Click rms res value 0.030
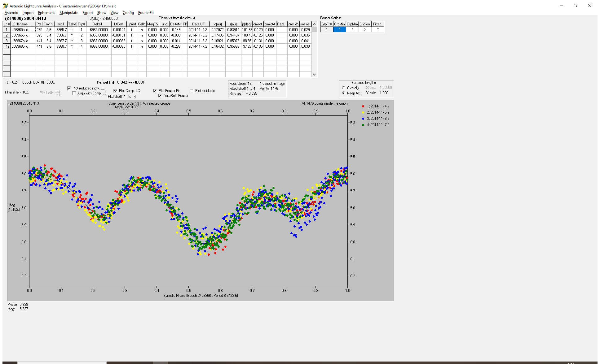Viewport: 600px width, 364px height. tap(306, 46)
